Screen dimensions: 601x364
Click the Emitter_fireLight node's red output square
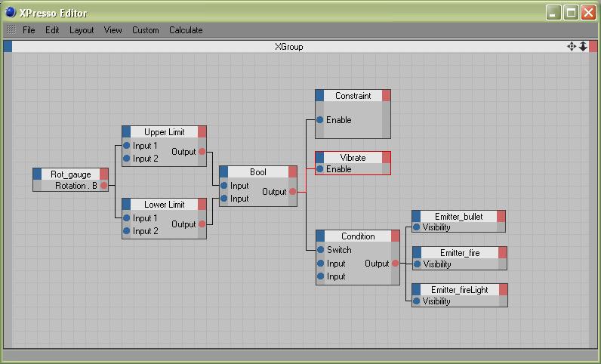pyautogui.click(x=504, y=289)
